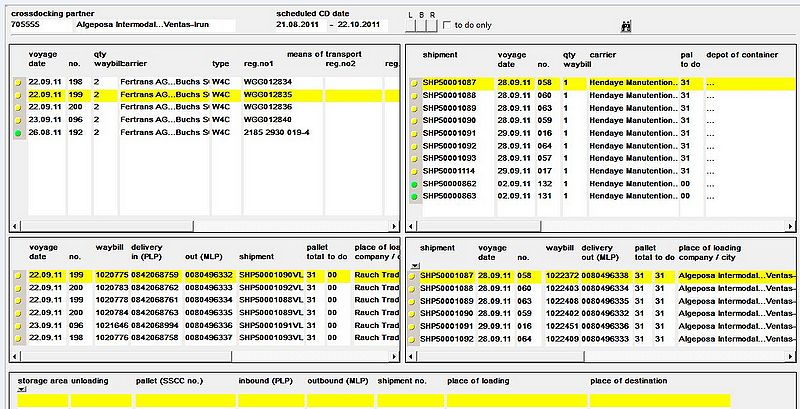Click left arrow of voyage list scrollbar
Screen dimensions: 800x409
[x=15, y=226]
